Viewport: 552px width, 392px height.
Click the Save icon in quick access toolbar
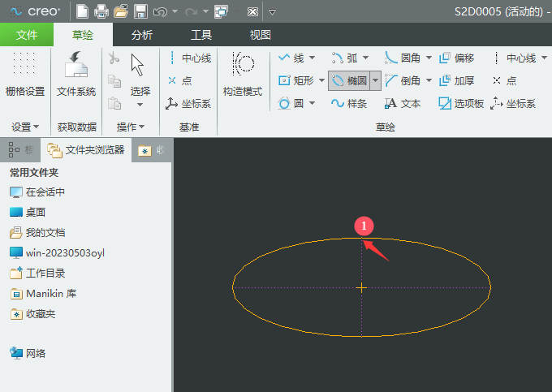coord(140,11)
